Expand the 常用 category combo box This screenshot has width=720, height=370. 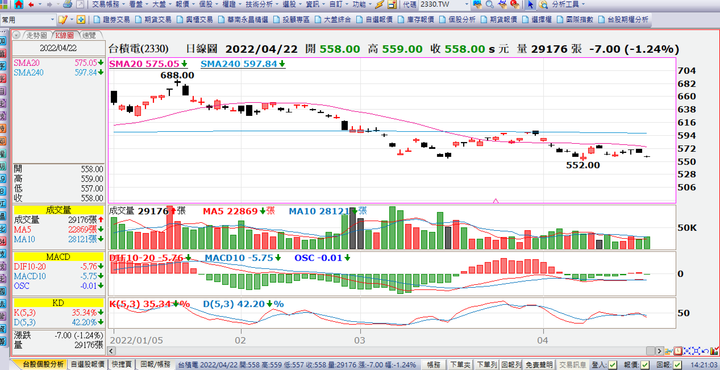click(x=28, y=20)
